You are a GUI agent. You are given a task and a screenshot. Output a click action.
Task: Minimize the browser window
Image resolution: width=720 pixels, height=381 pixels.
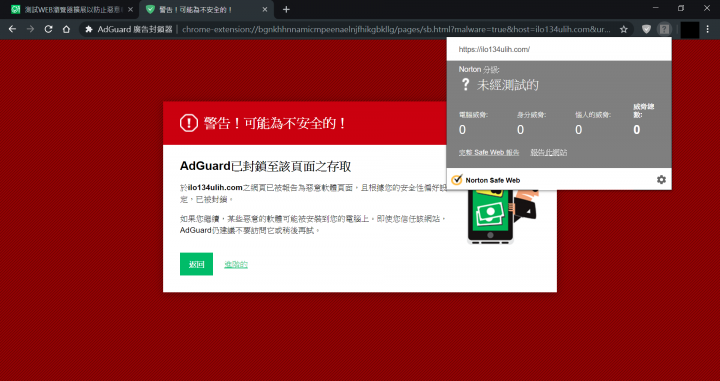[x=656, y=8]
